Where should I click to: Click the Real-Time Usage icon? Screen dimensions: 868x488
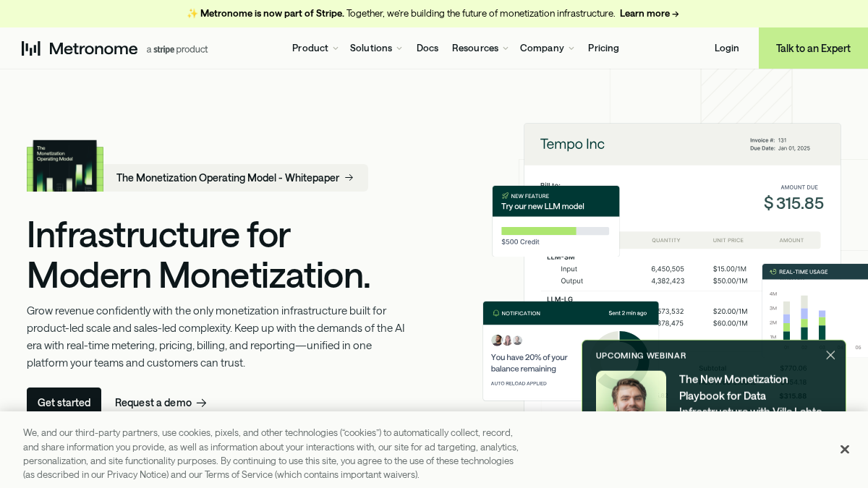(773, 272)
